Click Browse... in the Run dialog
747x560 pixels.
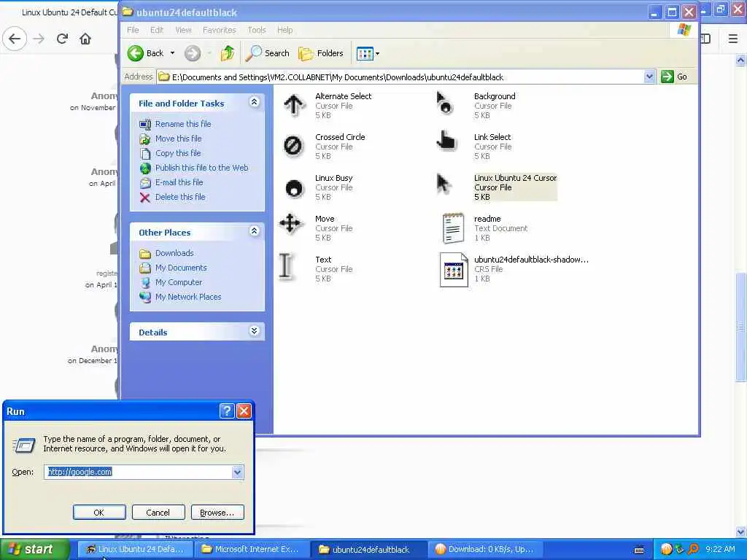click(217, 513)
